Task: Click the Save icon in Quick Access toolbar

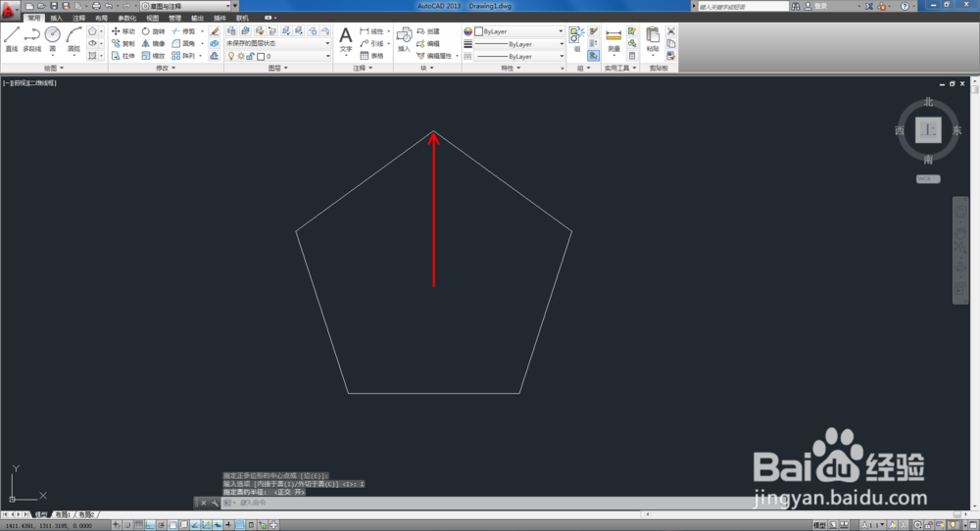Action: (54, 6)
